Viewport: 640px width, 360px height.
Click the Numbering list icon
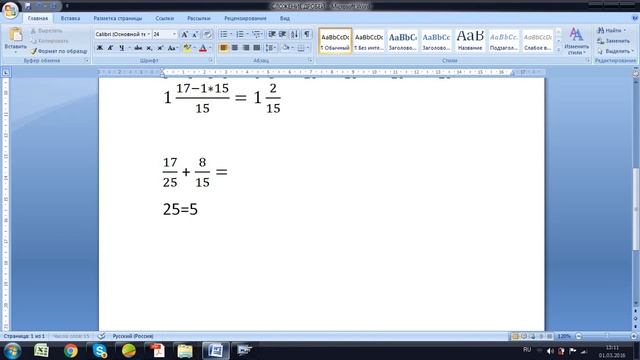pos(240,34)
